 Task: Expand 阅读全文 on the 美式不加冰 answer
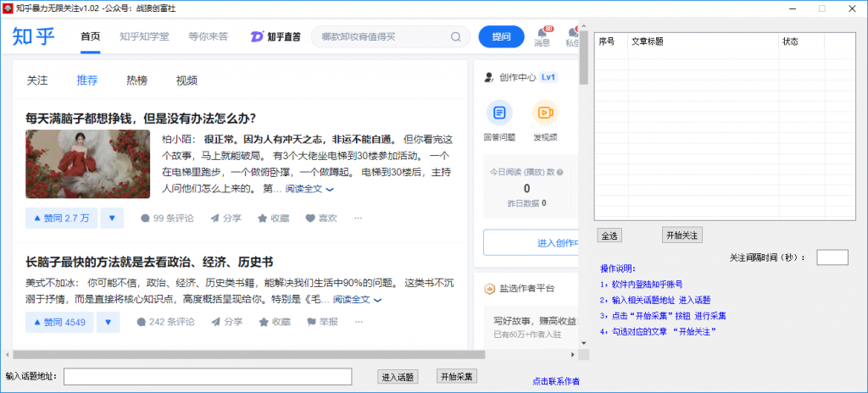coord(358,300)
